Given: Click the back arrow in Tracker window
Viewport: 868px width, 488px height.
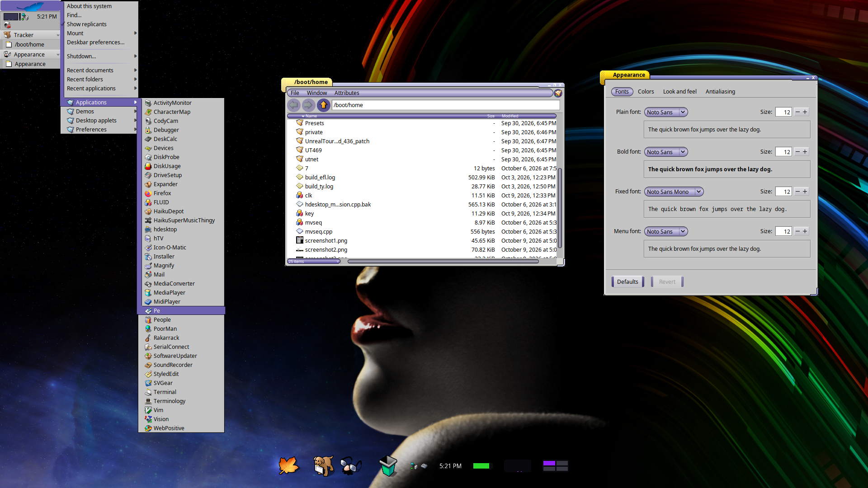Looking at the screenshot, I should pos(294,105).
